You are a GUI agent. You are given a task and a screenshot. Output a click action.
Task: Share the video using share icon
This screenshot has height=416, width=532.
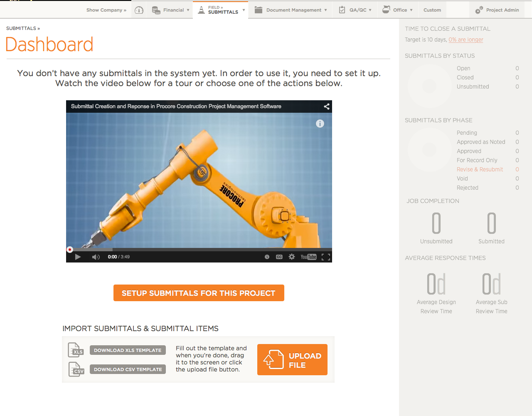coord(327,106)
